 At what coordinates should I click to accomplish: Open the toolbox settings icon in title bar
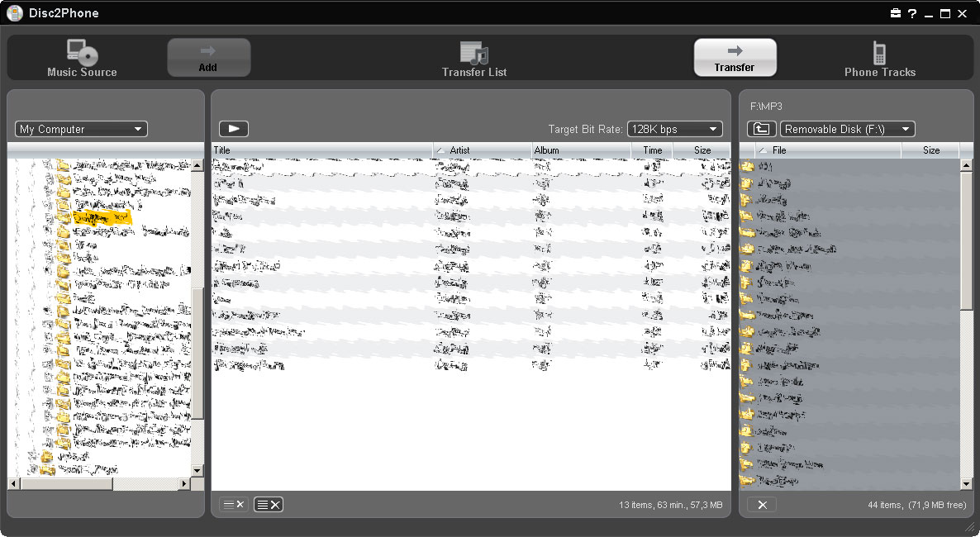coord(896,13)
